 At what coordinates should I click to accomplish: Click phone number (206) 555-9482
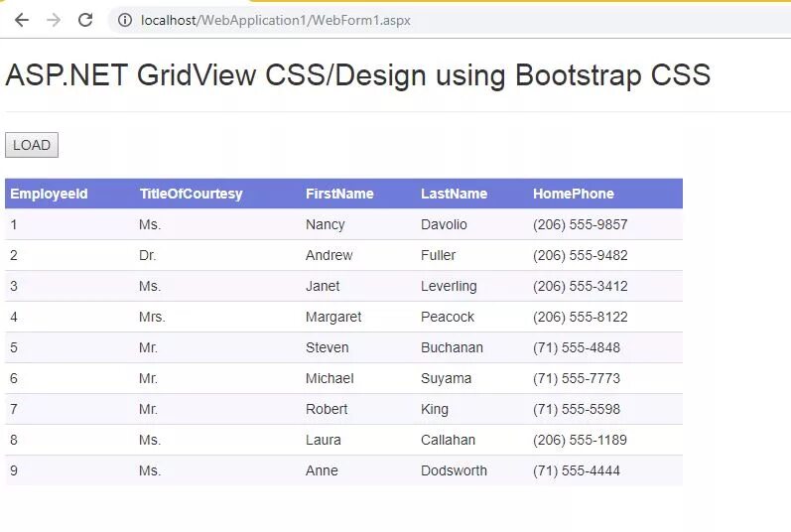(581, 255)
